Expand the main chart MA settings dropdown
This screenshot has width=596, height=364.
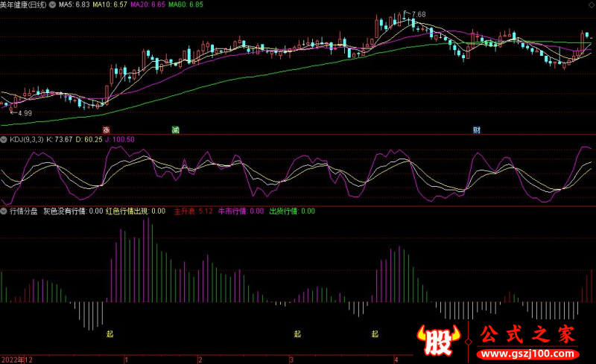tap(52, 5)
